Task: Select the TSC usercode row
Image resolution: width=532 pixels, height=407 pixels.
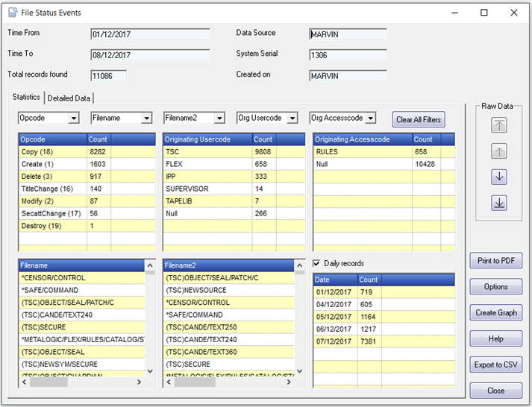Action: pos(234,152)
